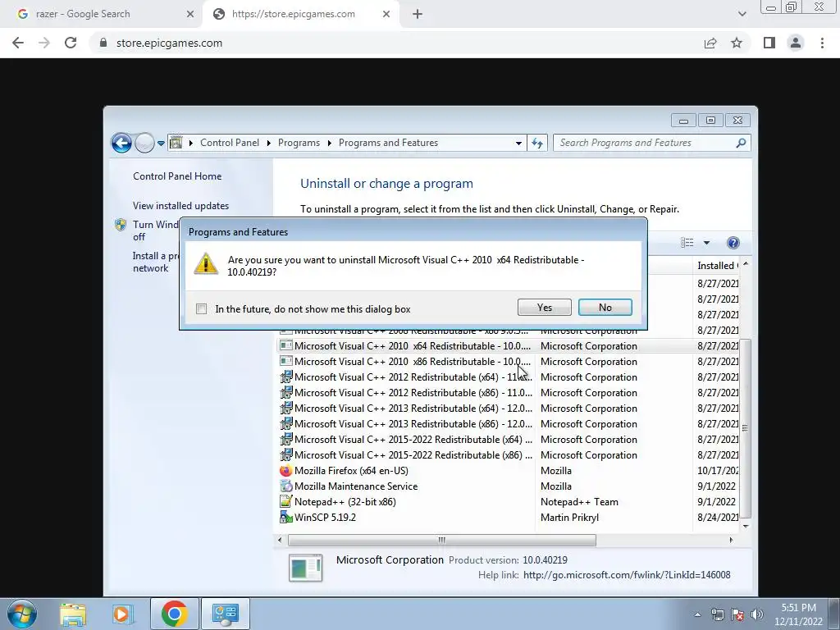Switch to the store.epicgames.com tab
This screenshot has width=840, height=630.
(x=301, y=14)
